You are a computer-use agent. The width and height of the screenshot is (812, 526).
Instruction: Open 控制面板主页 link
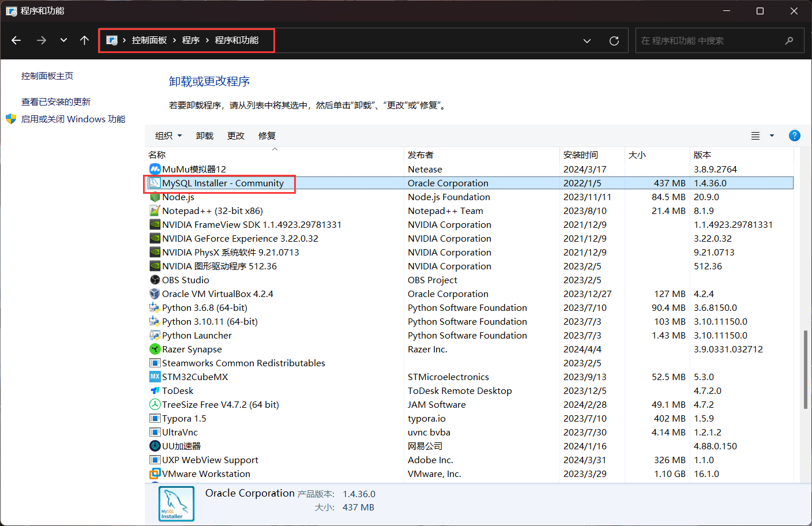(x=47, y=76)
